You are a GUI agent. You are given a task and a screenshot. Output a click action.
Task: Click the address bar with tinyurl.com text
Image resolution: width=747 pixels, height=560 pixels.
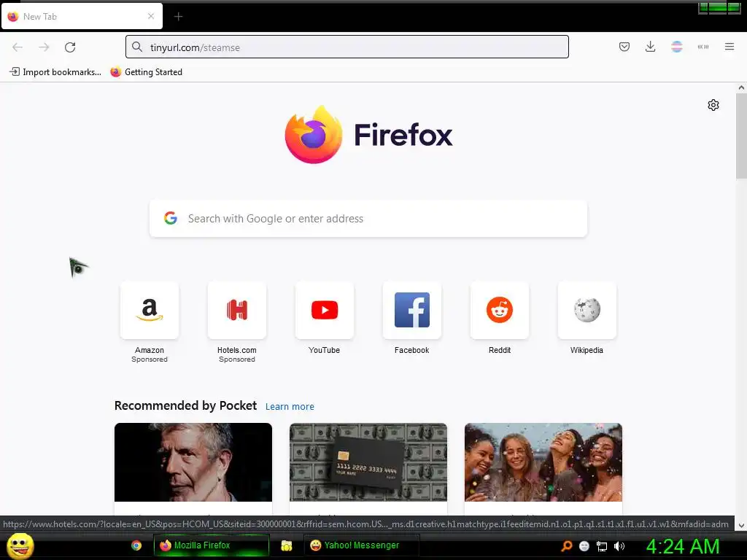tap(347, 47)
